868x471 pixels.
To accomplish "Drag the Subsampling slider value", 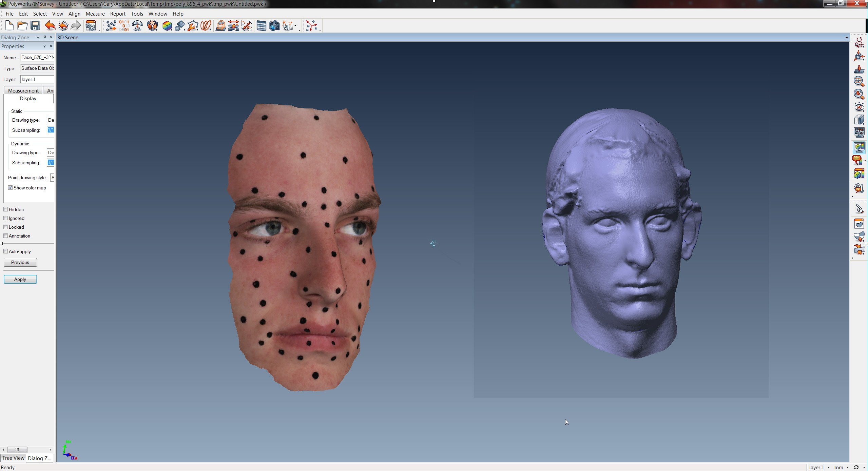I will [51, 130].
